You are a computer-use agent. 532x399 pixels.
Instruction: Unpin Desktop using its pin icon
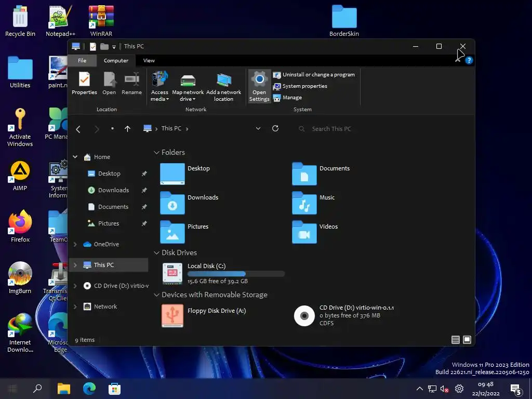pos(144,174)
